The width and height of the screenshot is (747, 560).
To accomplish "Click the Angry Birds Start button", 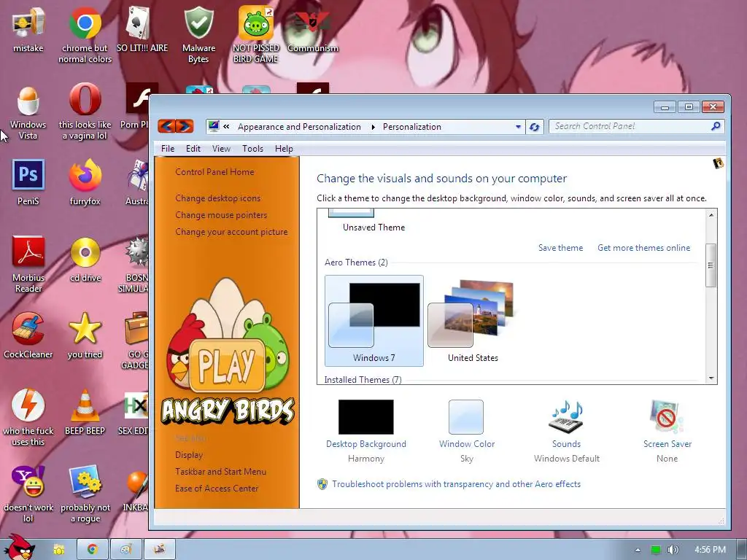I will click(x=20, y=546).
